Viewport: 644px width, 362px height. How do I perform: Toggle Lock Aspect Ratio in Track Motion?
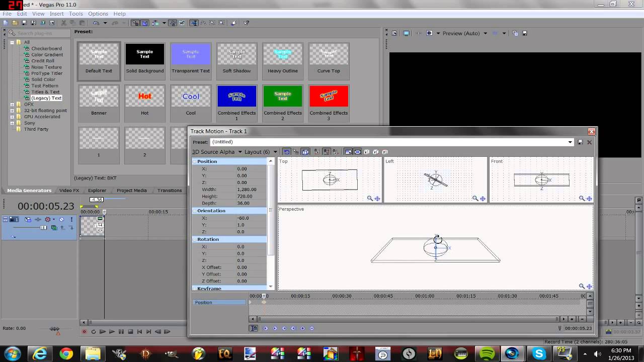click(x=348, y=152)
